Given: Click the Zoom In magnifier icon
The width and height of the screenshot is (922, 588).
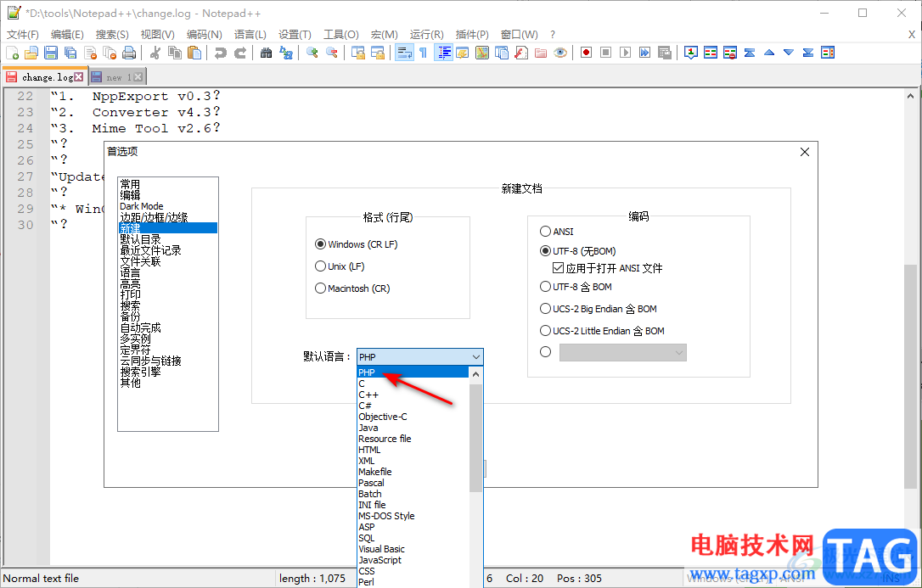Looking at the screenshot, I should [312, 53].
